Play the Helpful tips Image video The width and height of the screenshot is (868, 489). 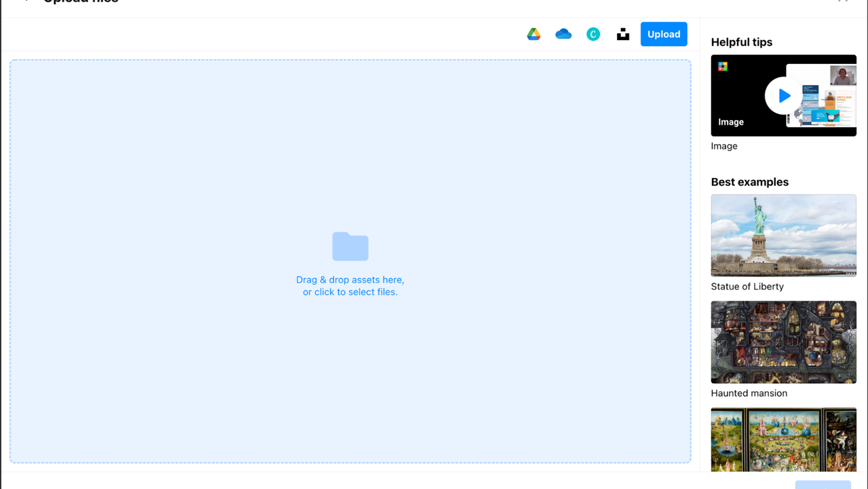(784, 96)
